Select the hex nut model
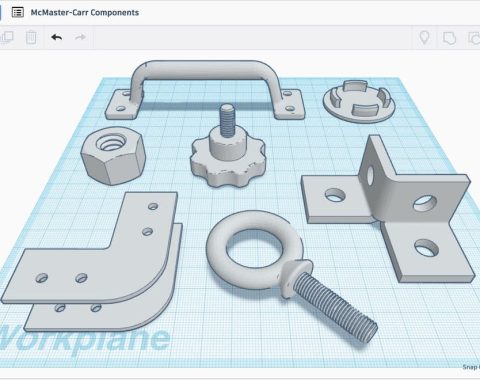 (x=113, y=156)
